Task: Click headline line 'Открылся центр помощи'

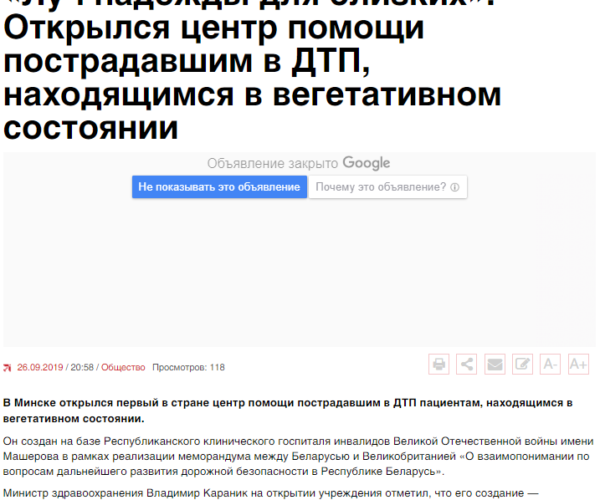Action: (x=214, y=28)
